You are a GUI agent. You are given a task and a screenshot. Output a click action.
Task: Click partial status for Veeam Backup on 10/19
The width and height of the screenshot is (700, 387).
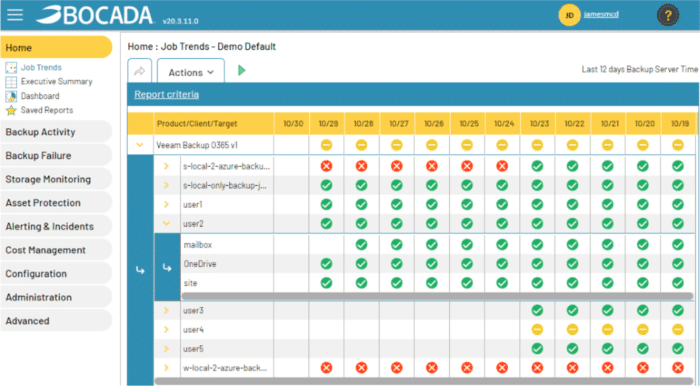pos(678,145)
